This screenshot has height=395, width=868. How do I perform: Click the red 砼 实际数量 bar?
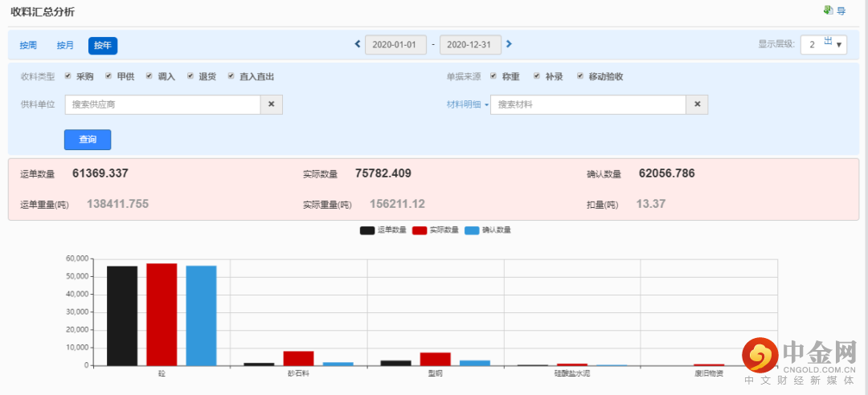[162, 314]
